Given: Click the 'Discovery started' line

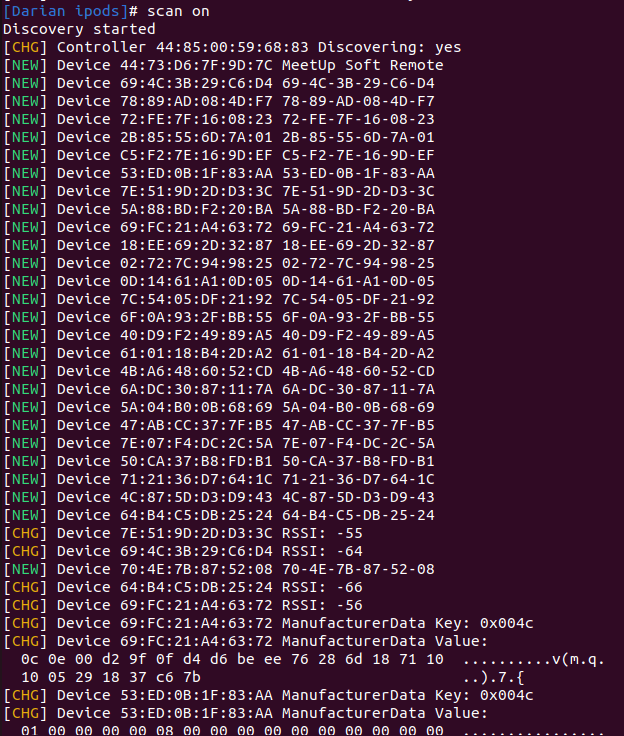Looking at the screenshot, I should click(79, 29).
